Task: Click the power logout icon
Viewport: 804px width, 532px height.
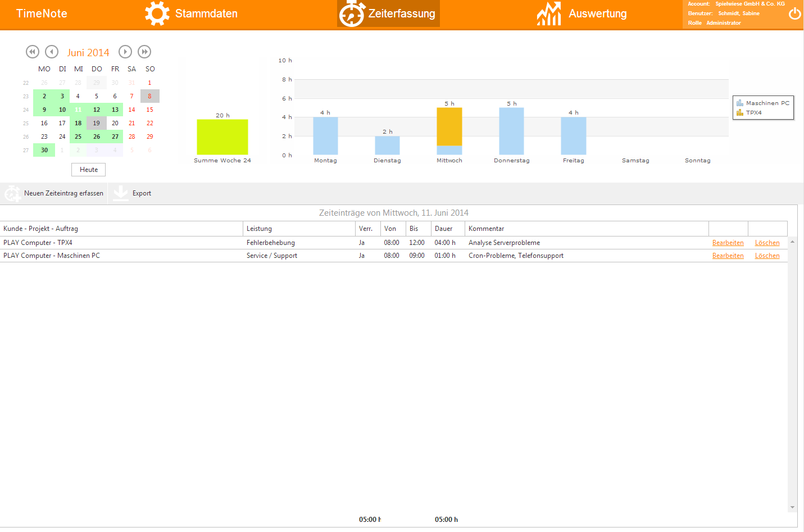Action: [794, 13]
